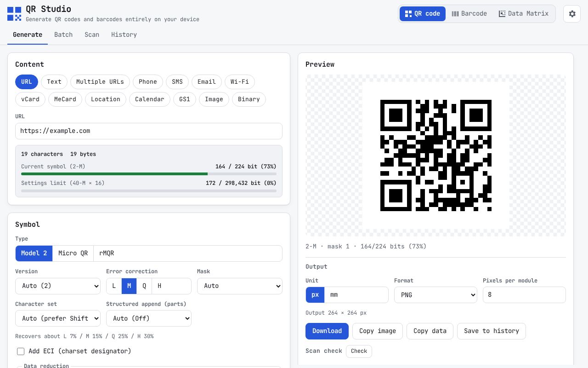Run the scan Check

(359, 351)
